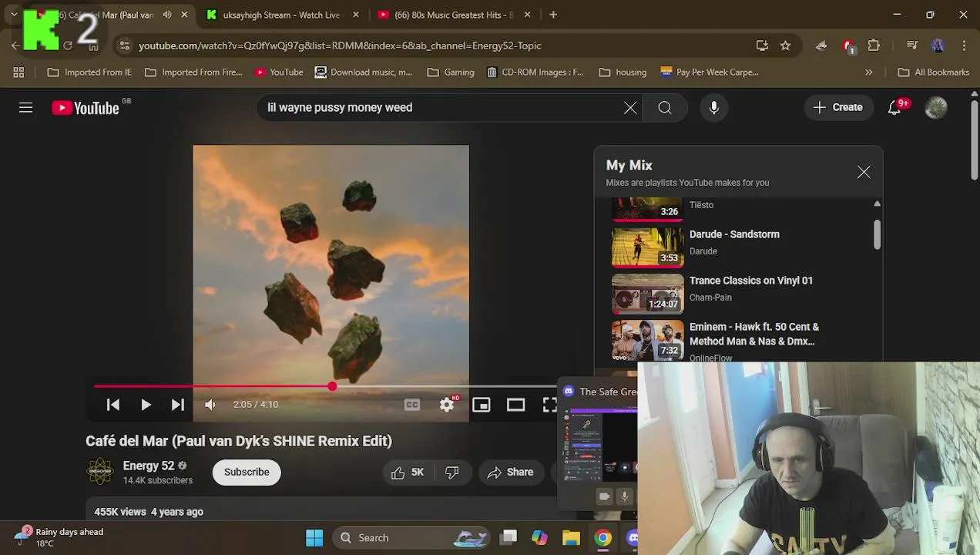
Task: Bookmark this page with the star
Action: tap(785, 45)
